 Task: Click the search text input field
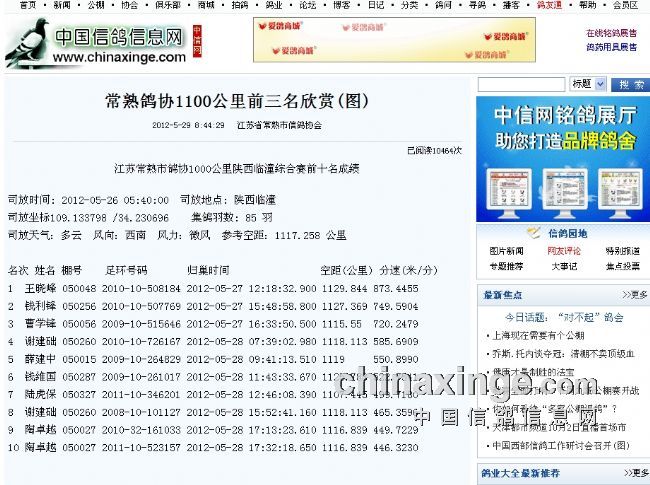(520, 84)
